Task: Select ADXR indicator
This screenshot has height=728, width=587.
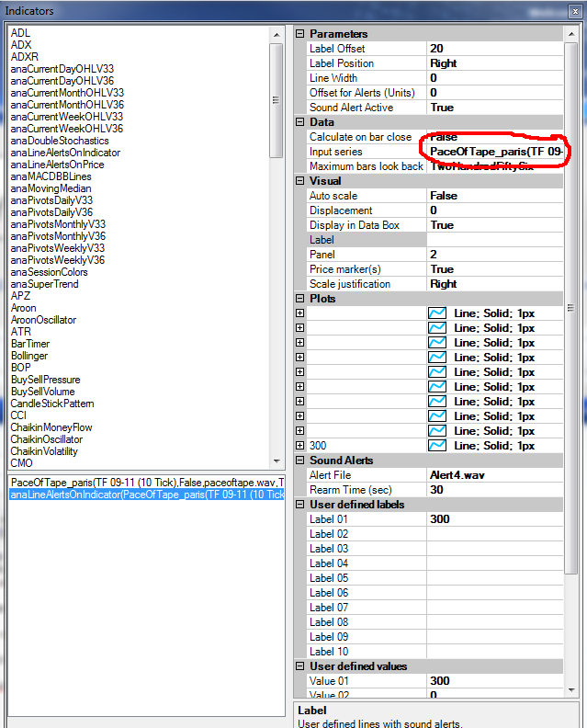Action: (x=25, y=57)
